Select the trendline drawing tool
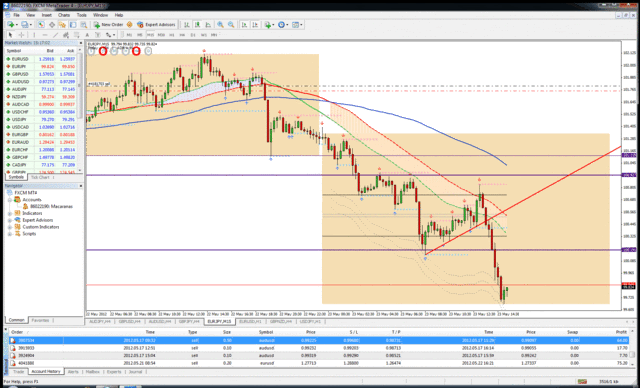The height and width of the screenshot is (388, 640). coord(56,35)
